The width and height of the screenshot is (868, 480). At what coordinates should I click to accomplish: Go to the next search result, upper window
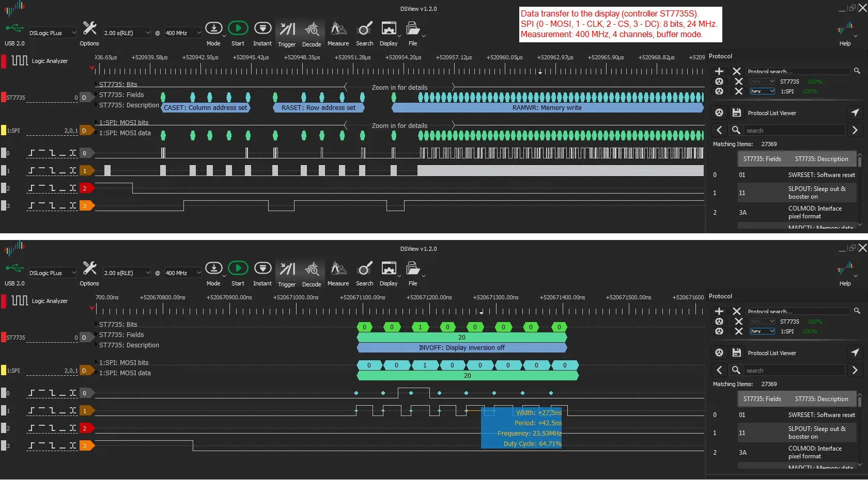pos(855,130)
